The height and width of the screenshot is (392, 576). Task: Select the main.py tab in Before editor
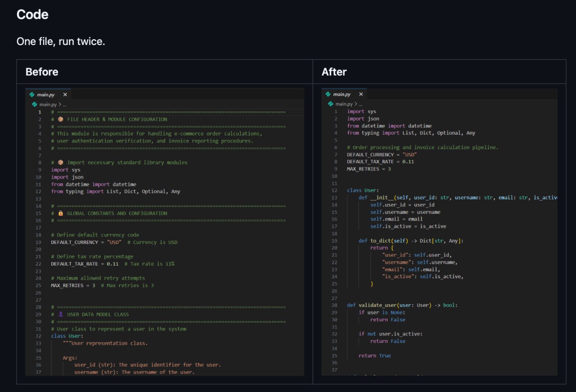point(48,95)
